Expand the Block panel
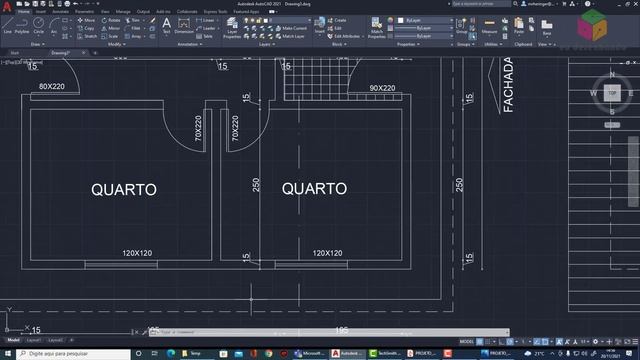The width and height of the screenshot is (640, 360). (339, 44)
